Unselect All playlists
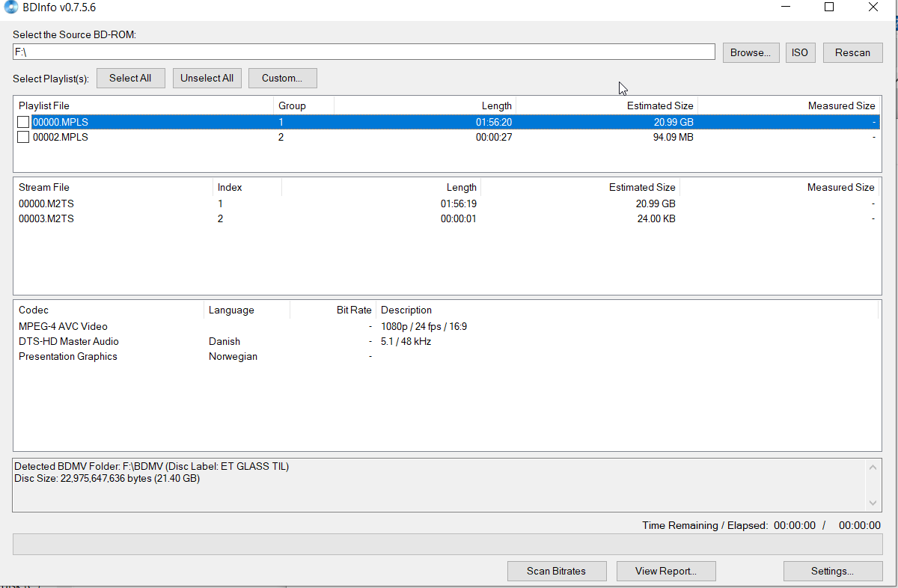Image resolution: width=898 pixels, height=588 pixels. [x=207, y=78]
